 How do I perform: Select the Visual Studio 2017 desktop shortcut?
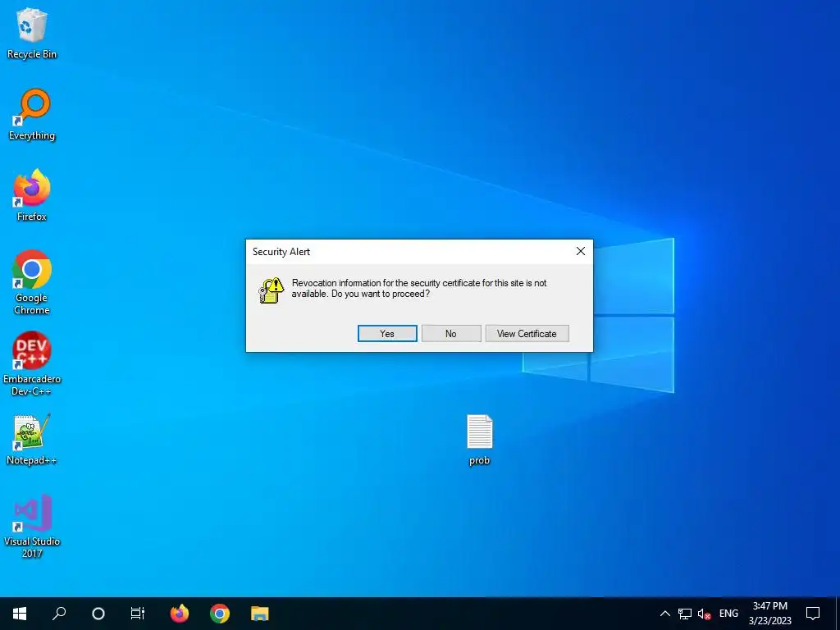point(32,526)
